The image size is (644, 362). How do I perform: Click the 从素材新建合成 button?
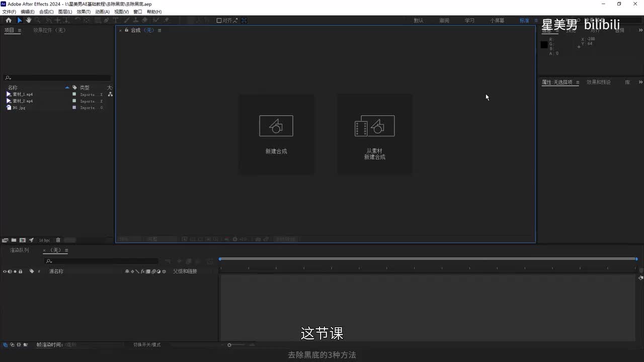click(375, 135)
